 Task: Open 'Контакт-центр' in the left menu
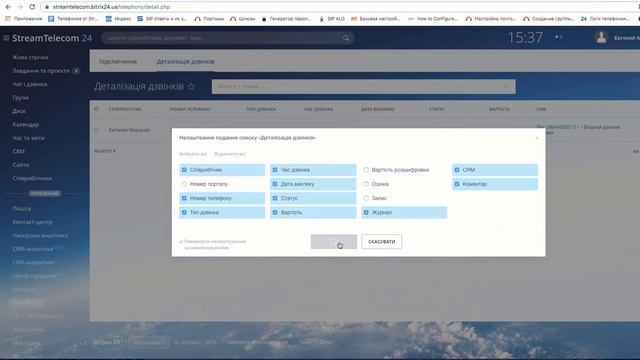click(32, 222)
